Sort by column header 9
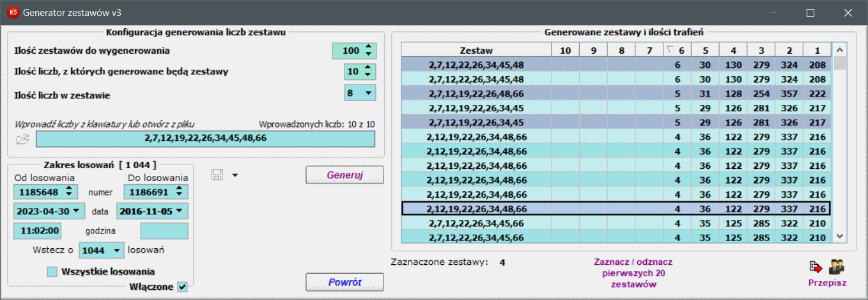The width and height of the screenshot is (868, 300). click(x=593, y=50)
